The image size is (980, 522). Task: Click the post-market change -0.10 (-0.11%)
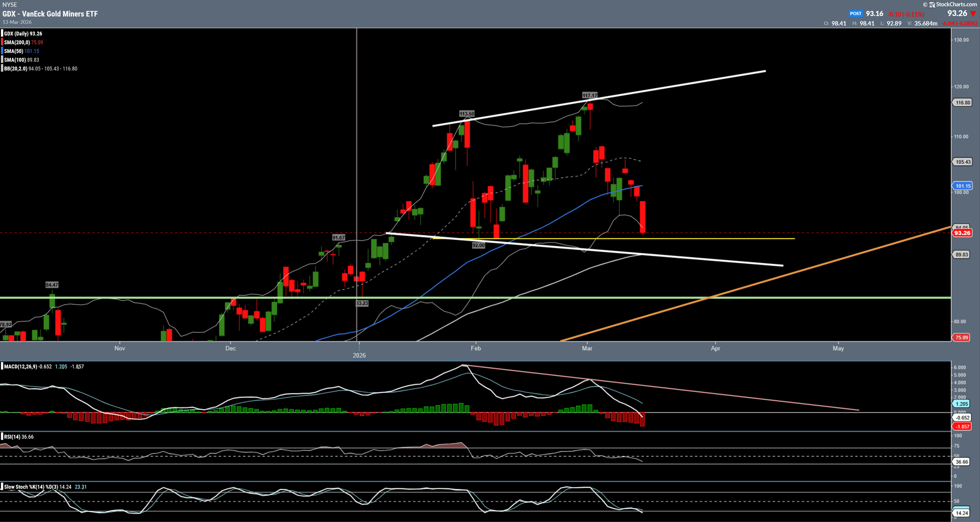click(x=906, y=14)
